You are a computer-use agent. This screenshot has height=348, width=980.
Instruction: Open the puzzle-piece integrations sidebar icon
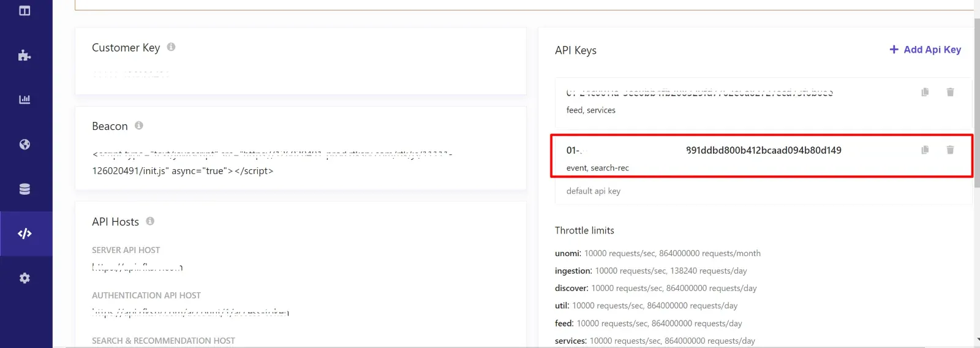click(x=24, y=55)
